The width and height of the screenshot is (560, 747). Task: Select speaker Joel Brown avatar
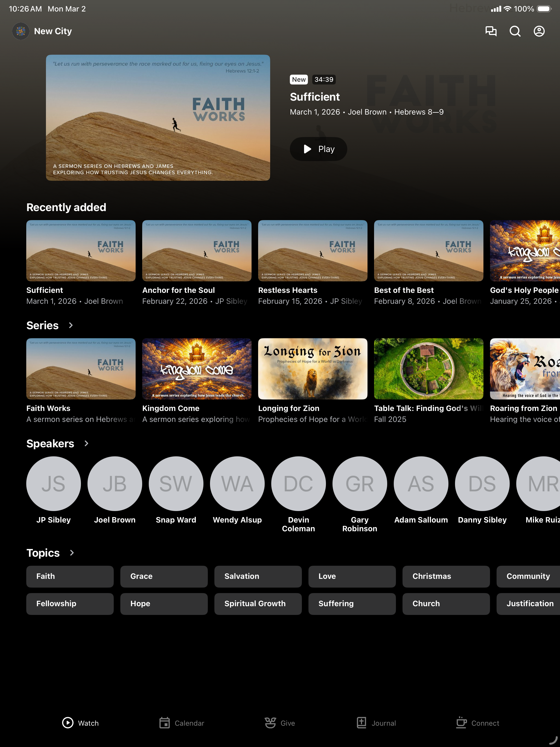click(x=115, y=484)
